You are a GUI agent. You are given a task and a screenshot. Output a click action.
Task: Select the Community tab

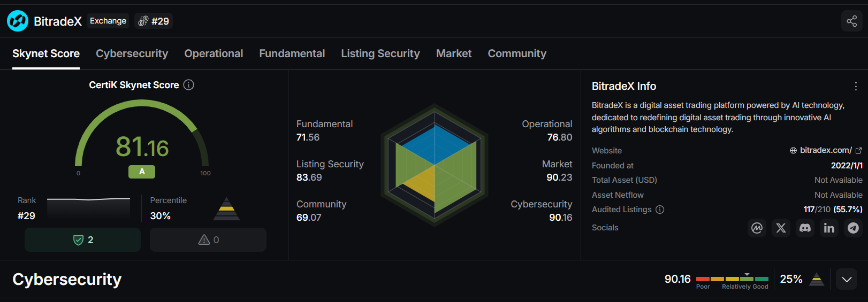[516, 53]
